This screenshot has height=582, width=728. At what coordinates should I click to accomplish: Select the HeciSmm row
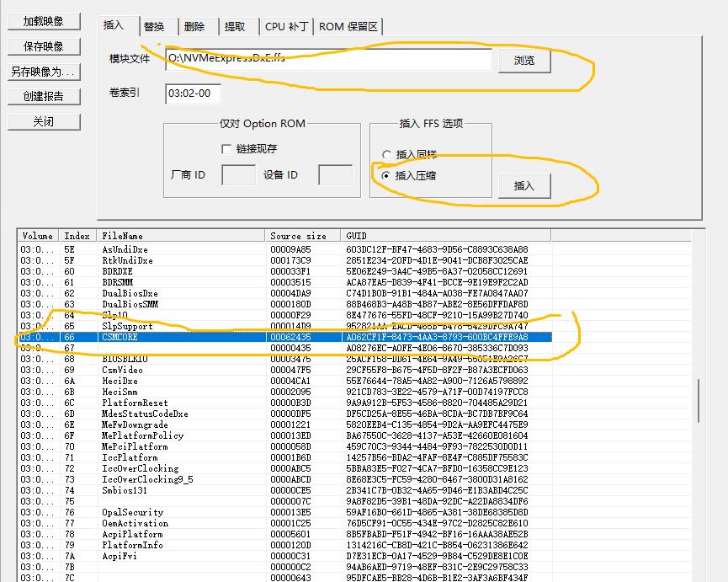tap(285, 392)
